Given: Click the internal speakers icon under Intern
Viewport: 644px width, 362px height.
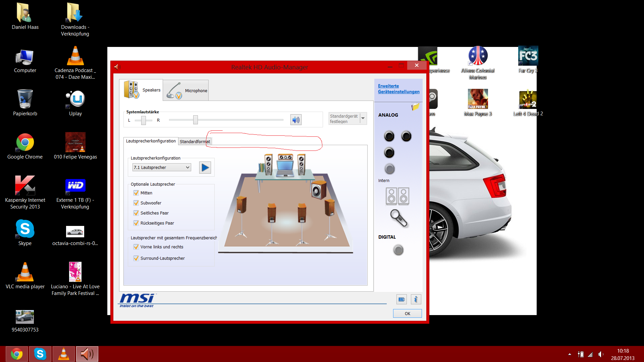Looking at the screenshot, I should point(397,196).
